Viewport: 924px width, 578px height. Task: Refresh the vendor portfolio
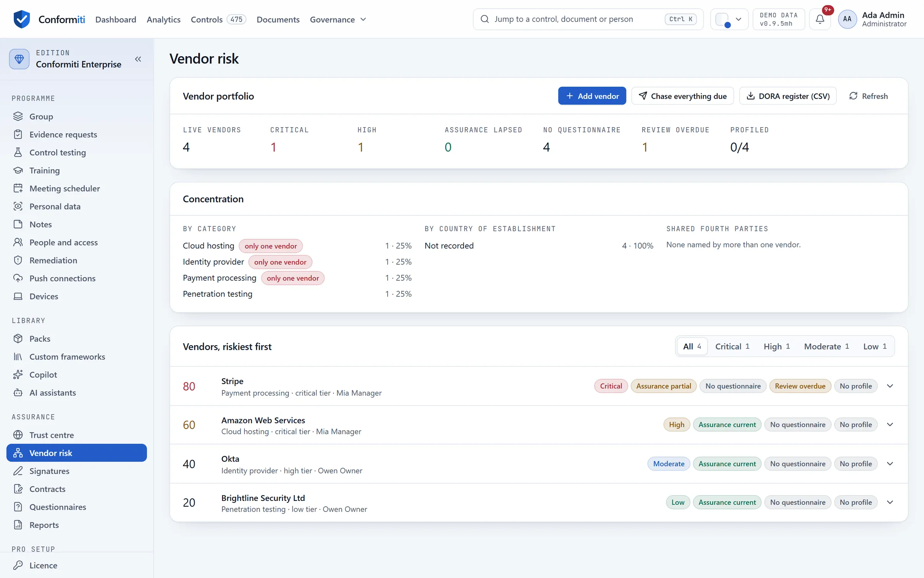869,96
